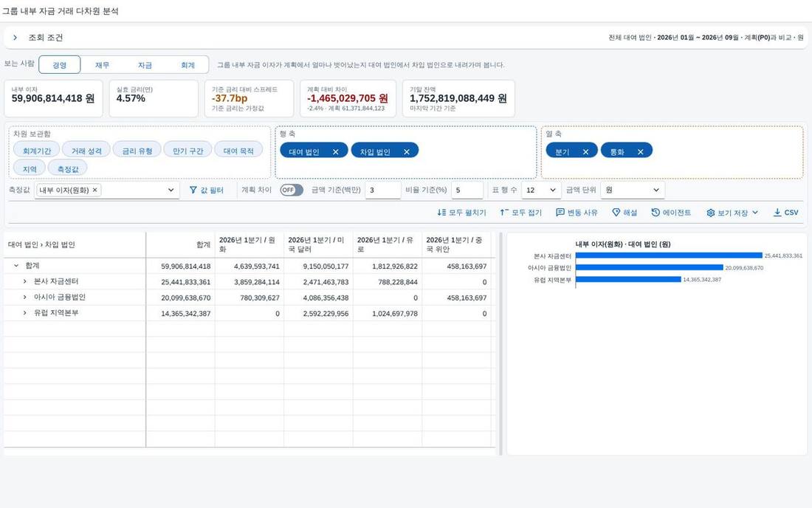Expand the 유럽 지역본부 row
The image size is (812, 508).
[x=24, y=313]
